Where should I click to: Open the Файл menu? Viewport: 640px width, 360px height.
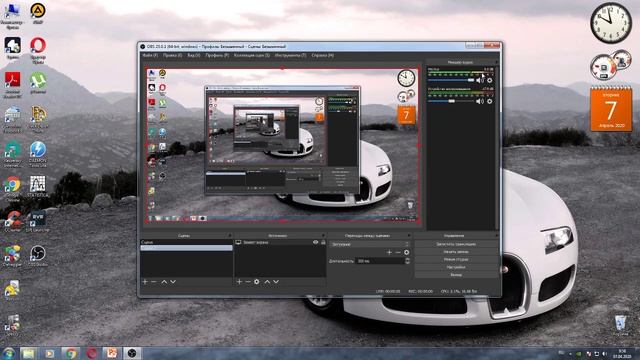(150, 55)
